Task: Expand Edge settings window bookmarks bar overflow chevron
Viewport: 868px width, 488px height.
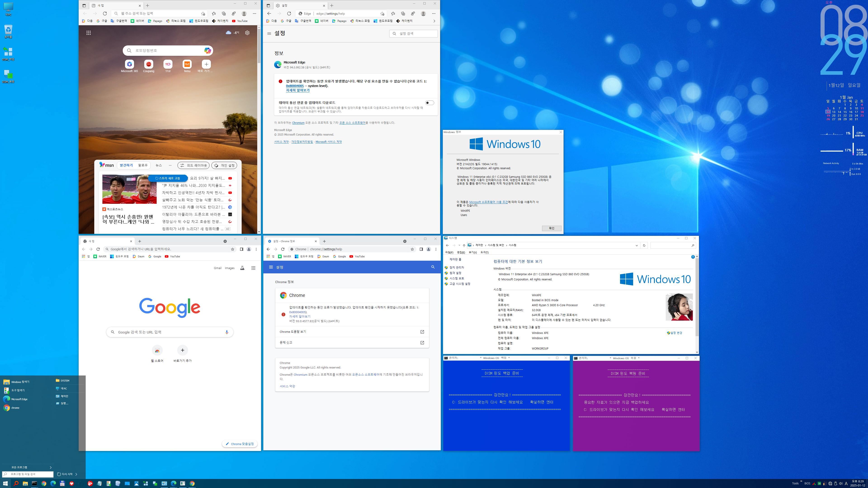Action: point(434,21)
